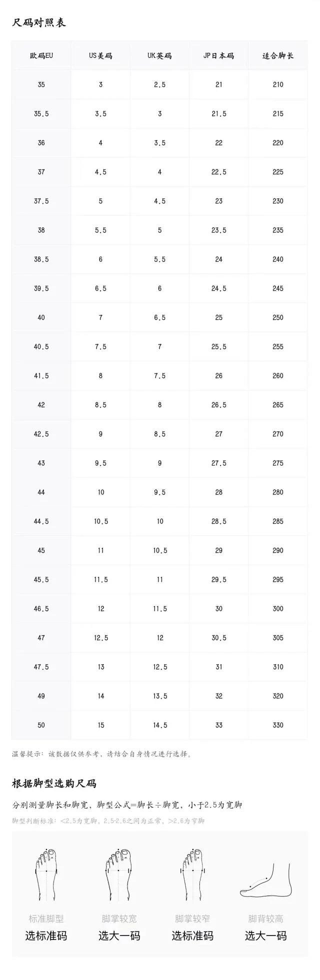The height and width of the screenshot is (980, 320).
Task: Click JP size 28.5 cell
Action: pyautogui.click(x=218, y=521)
